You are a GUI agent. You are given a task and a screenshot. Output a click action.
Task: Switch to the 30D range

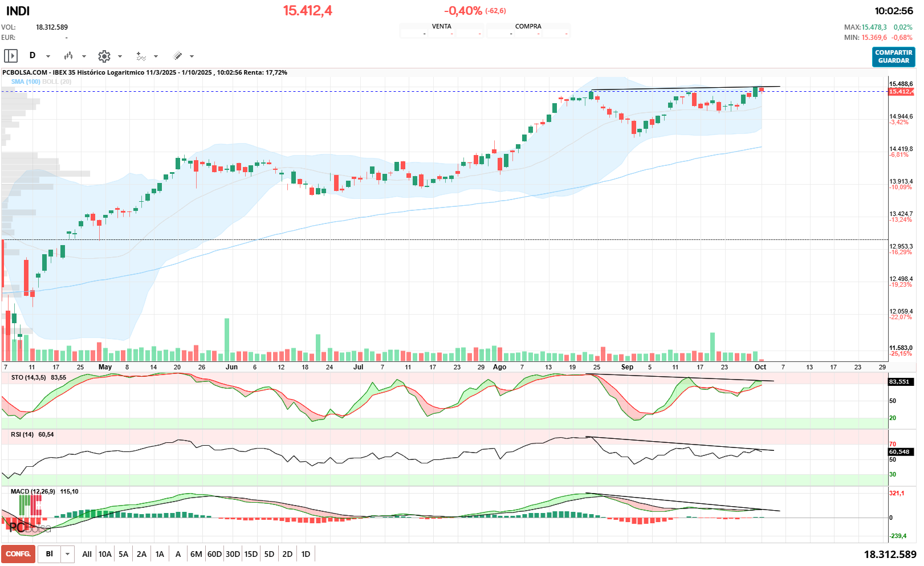pyautogui.click(x=233, y=554)
